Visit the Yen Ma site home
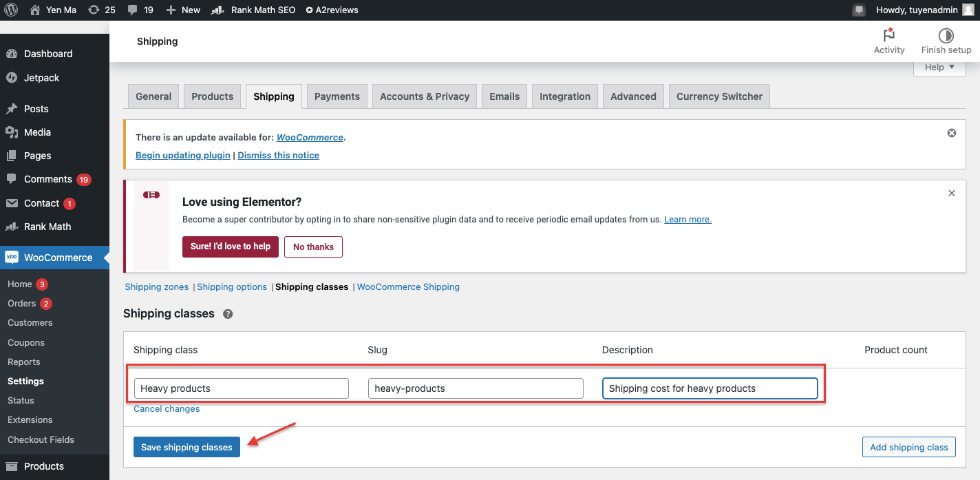Image resolution: width=980 pixels, height=480 pixels. pyautogui.click(x=54, y=10)
